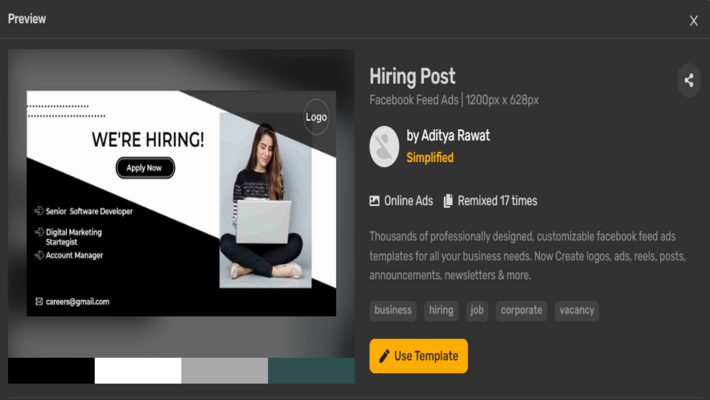Select the job tag

tap(477, 311)
